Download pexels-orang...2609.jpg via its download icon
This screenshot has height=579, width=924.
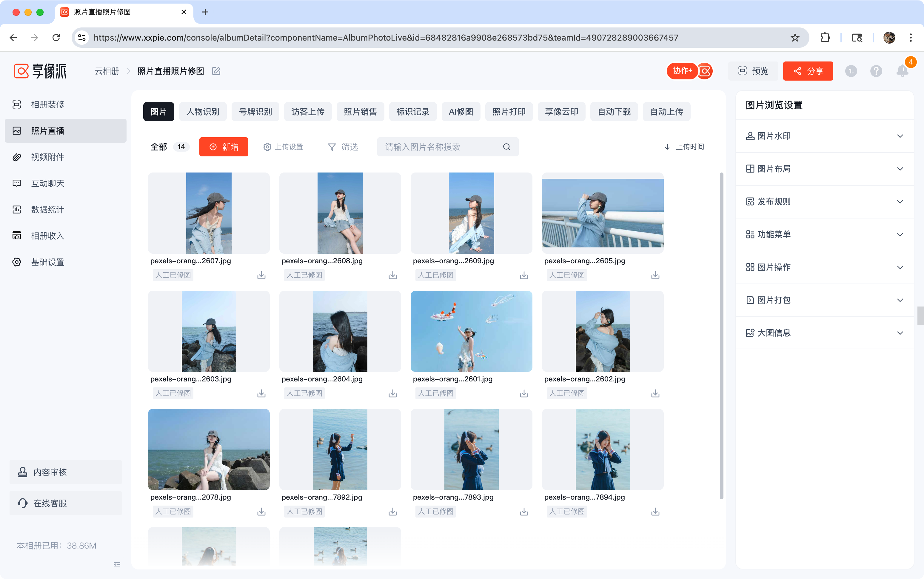[x=524, y=275]
